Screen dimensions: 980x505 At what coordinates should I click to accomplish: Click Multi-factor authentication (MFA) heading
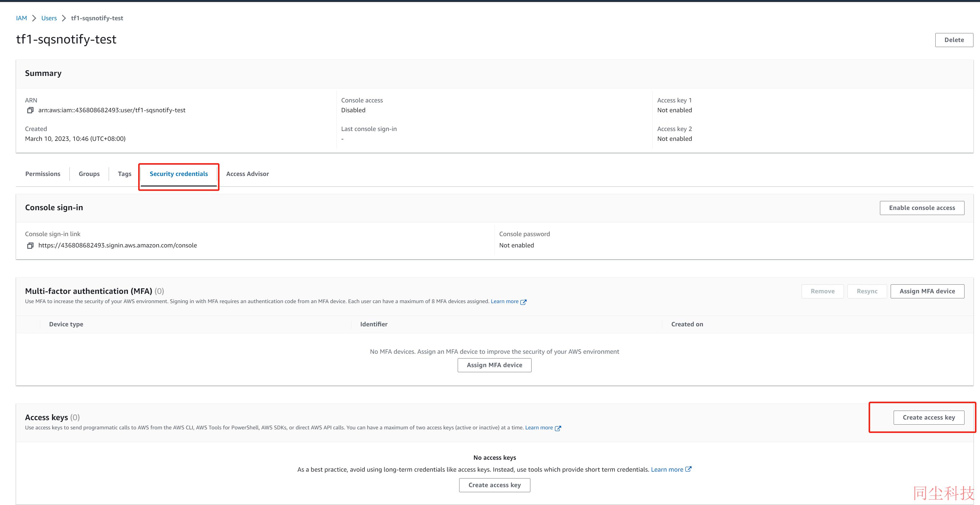tap(89, 291)
